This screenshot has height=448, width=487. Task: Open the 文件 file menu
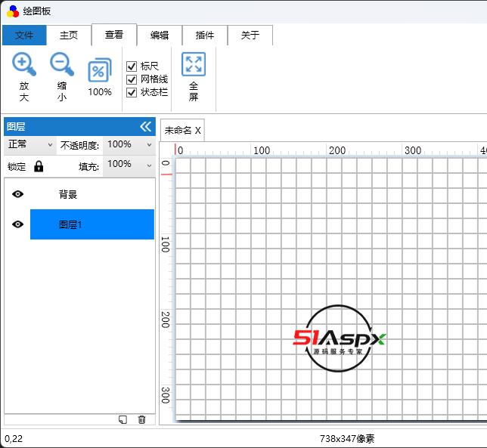pos(24,35)
